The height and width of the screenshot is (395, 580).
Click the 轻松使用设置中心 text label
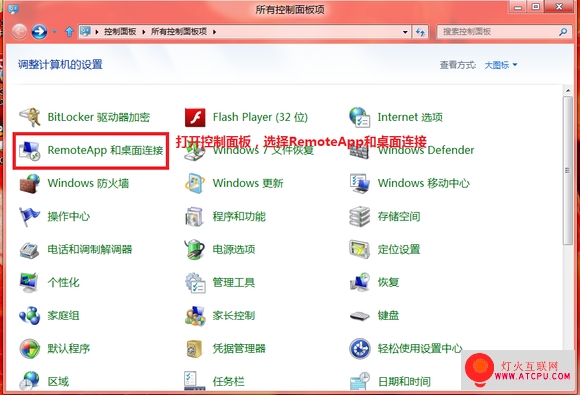tap(420, 348)
